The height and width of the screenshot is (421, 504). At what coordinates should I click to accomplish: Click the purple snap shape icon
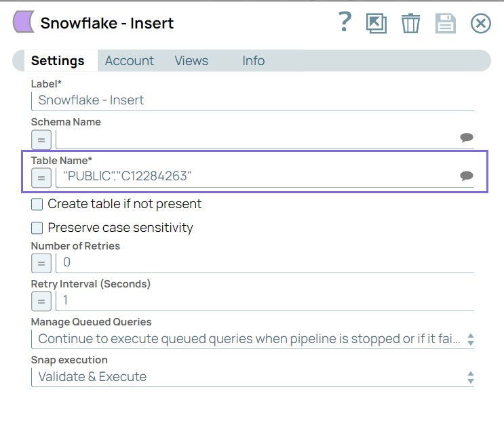24,22
